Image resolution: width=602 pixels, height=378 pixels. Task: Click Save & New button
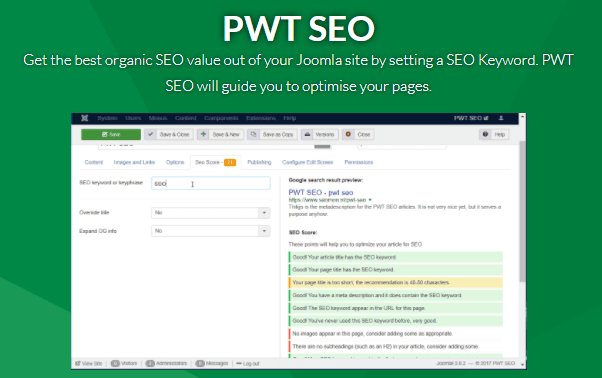[221, 134]
